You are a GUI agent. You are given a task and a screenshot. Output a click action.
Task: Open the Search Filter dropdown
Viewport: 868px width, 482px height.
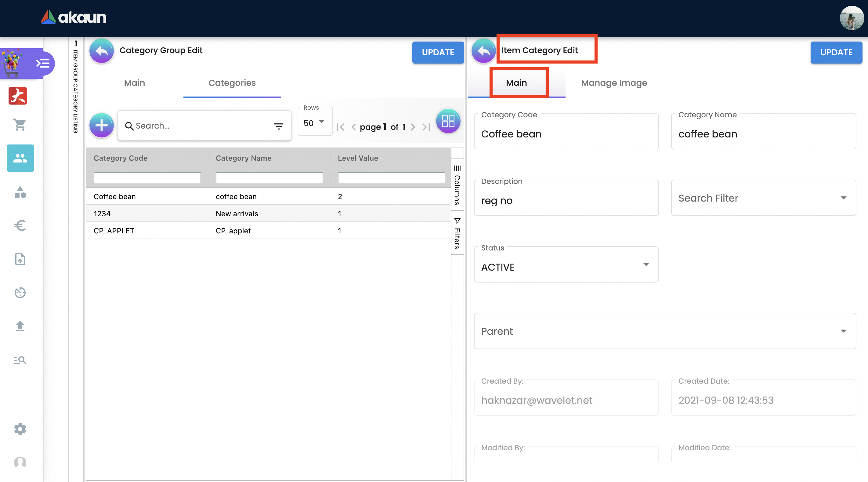(763, 198)
